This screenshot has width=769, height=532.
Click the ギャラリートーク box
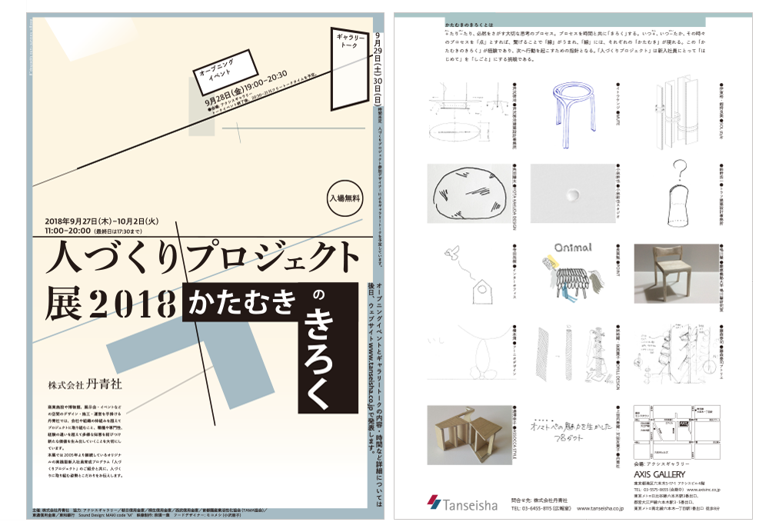349,42
